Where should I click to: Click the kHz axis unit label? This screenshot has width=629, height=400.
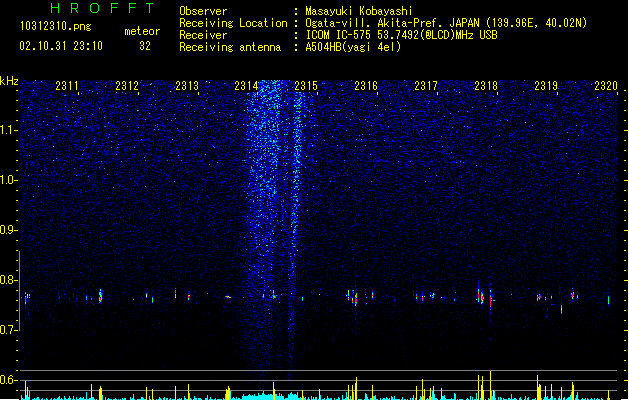coord(9,81)
